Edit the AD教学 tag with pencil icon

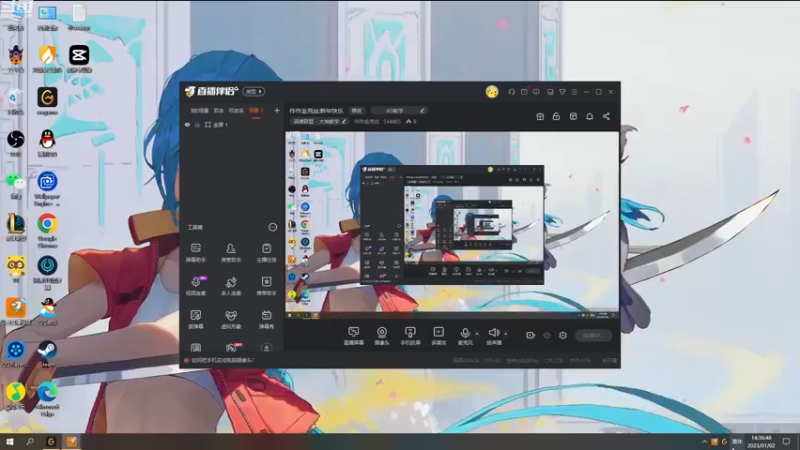click(422, 111)
